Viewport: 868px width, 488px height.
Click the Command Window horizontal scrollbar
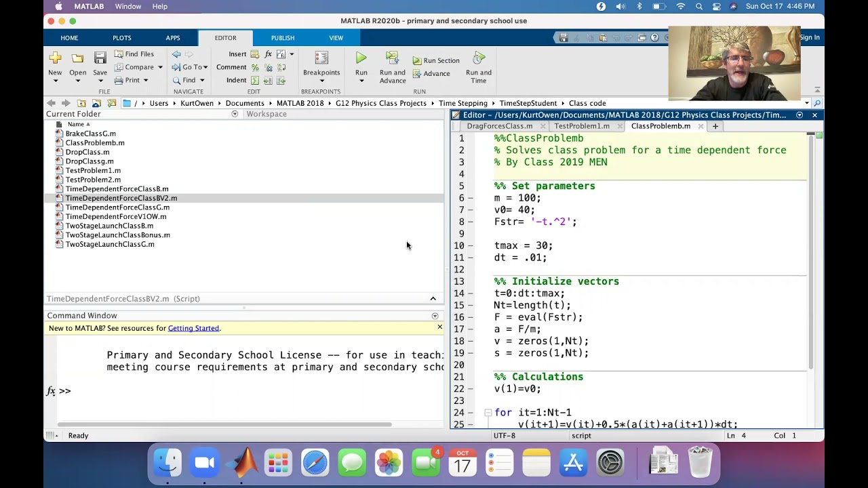224,424
